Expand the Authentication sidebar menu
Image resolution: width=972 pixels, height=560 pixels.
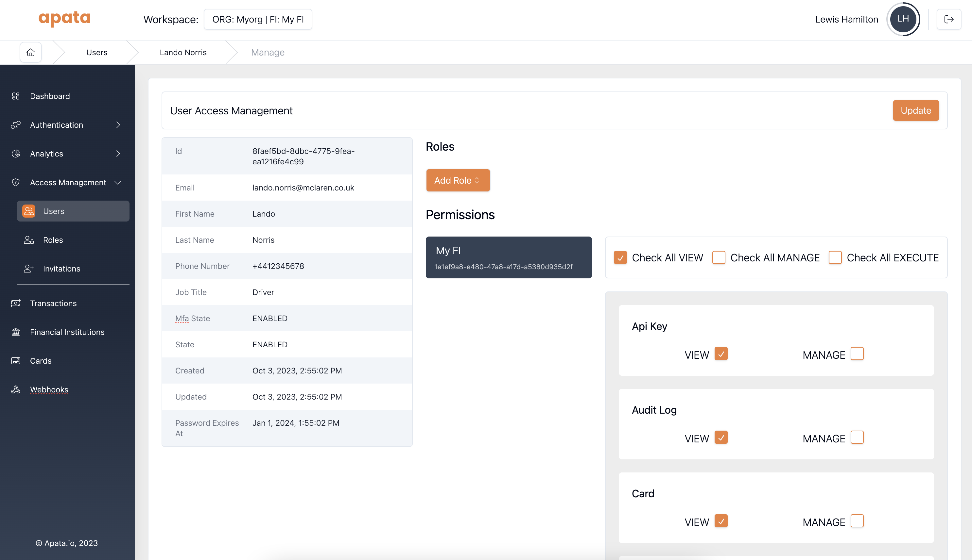(65, 125)
